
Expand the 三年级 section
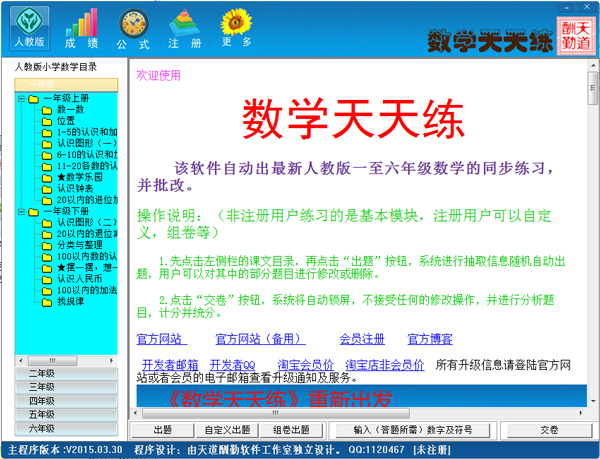tap(66, 387)
